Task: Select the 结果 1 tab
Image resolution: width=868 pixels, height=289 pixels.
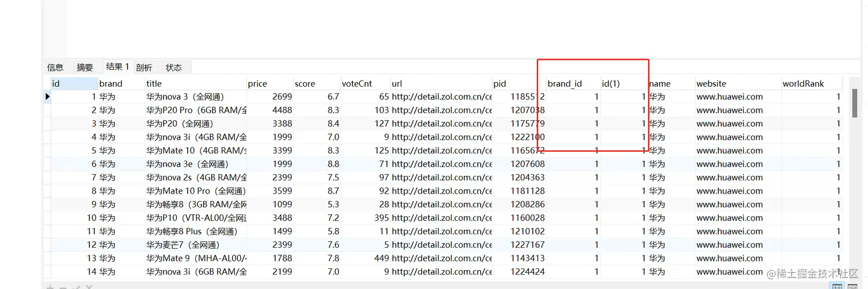Action: coord(118,67)
